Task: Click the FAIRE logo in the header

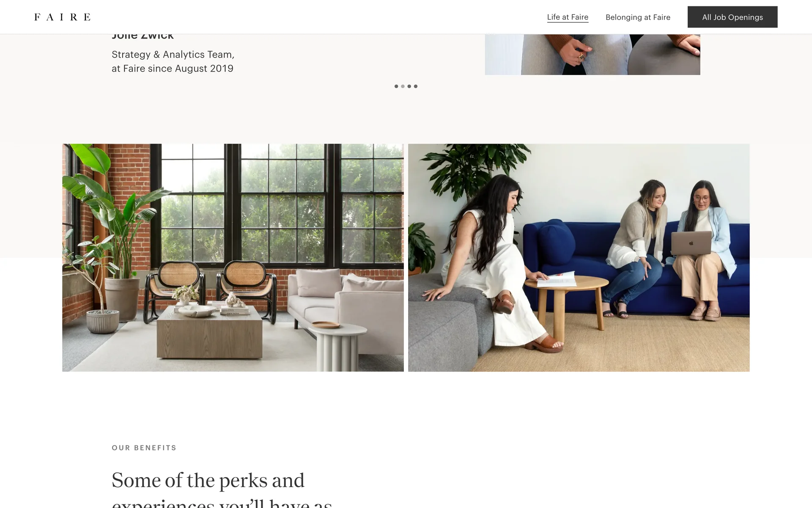Action: point(62,17)
